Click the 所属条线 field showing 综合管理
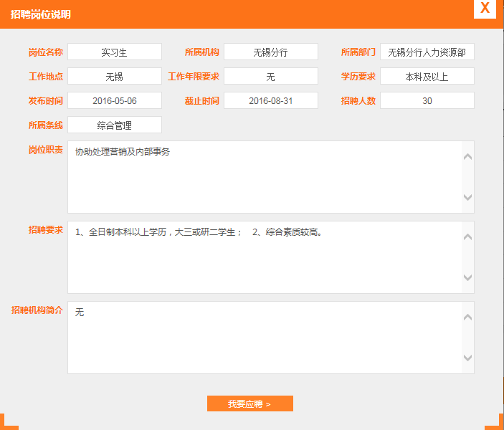The image size is (504, 430). (115, 125)
